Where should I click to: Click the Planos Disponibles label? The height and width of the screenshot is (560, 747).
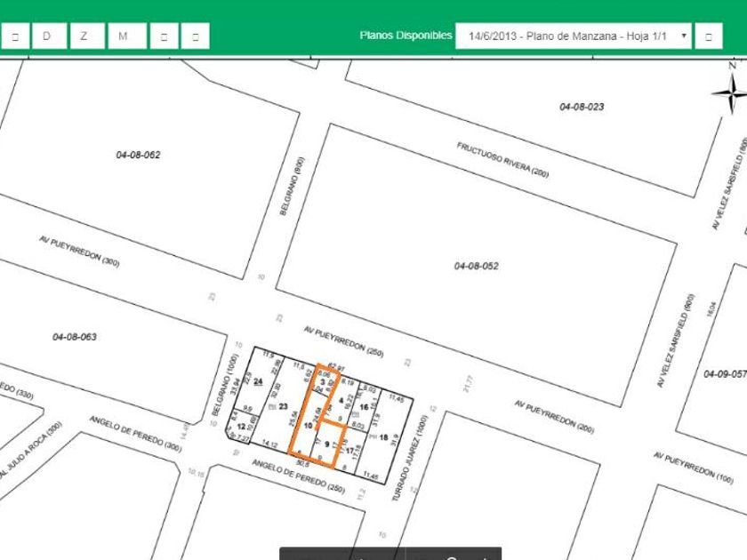406,36
